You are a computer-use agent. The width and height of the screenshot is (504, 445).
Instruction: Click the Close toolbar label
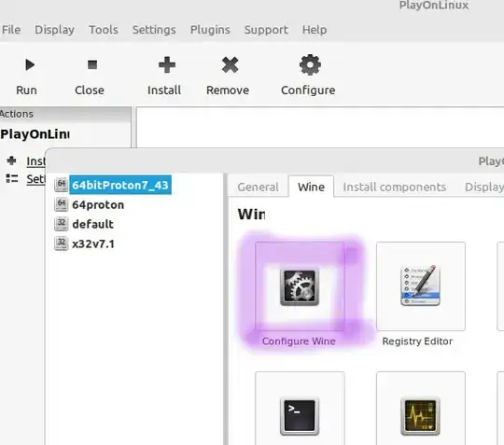click(x=90, y=90)
